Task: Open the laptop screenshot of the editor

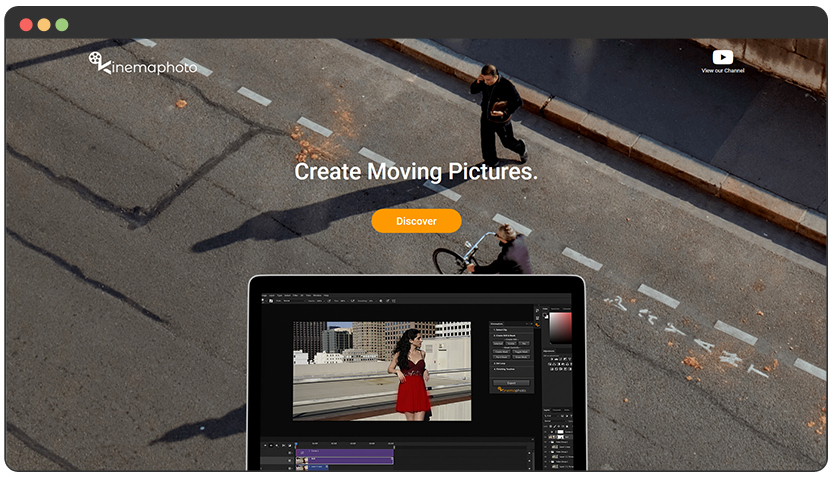Action: point(417,373)
